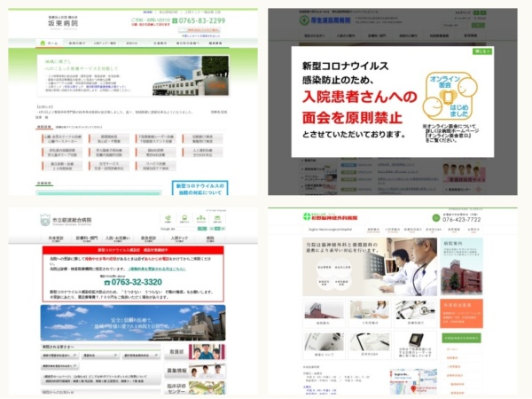Open 診療科・部門 menu on 砺波 site
The height and width of the screenshot is (399, 532).
pos(87,239)
